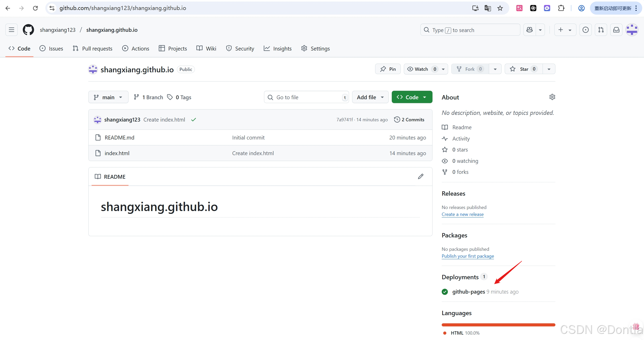Viewport: 644px width, 340px height.
Task: Open the README.md file
Action: [x=119, y=138]
